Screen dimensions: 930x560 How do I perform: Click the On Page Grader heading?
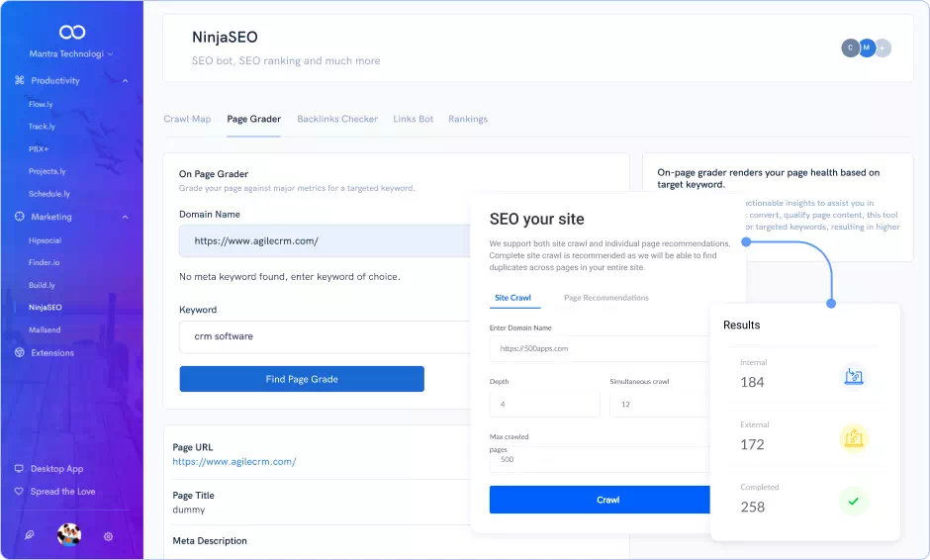(214, 174)
